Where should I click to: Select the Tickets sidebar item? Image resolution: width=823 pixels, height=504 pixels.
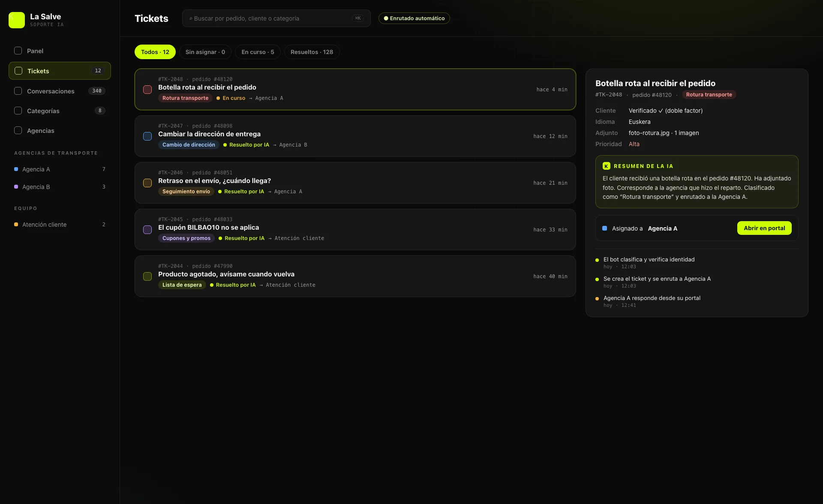pyautogui.click(x=60, y=71)
